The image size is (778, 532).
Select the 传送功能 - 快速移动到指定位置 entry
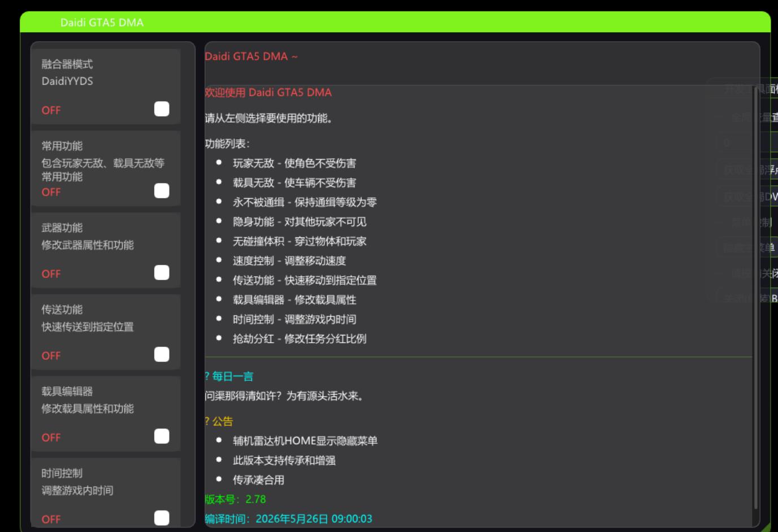[305, 280]
